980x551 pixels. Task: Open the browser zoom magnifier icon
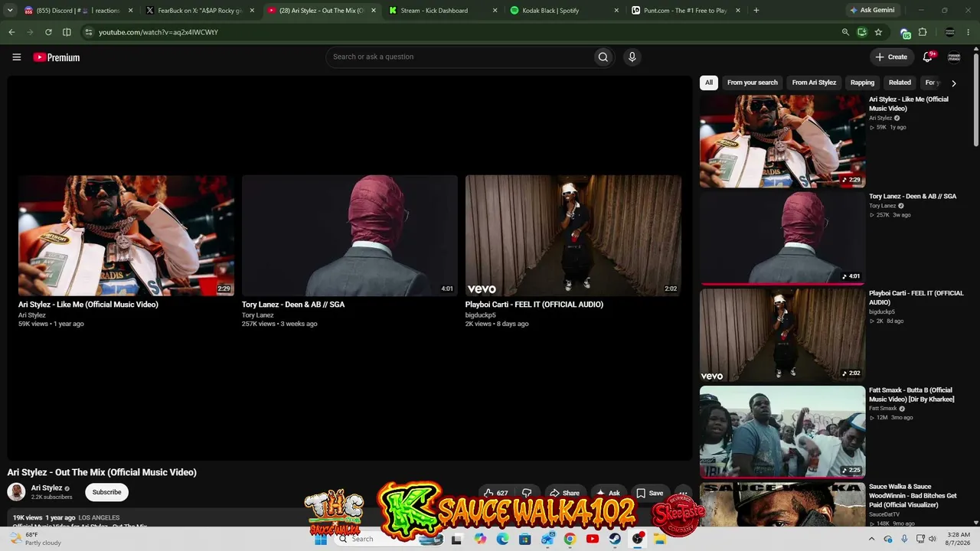pos(845,32)
